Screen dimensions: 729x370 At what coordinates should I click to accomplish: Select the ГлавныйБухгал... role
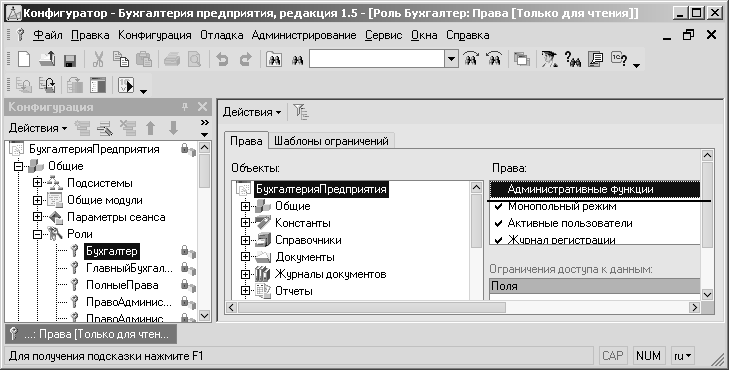tap(129, 268)
